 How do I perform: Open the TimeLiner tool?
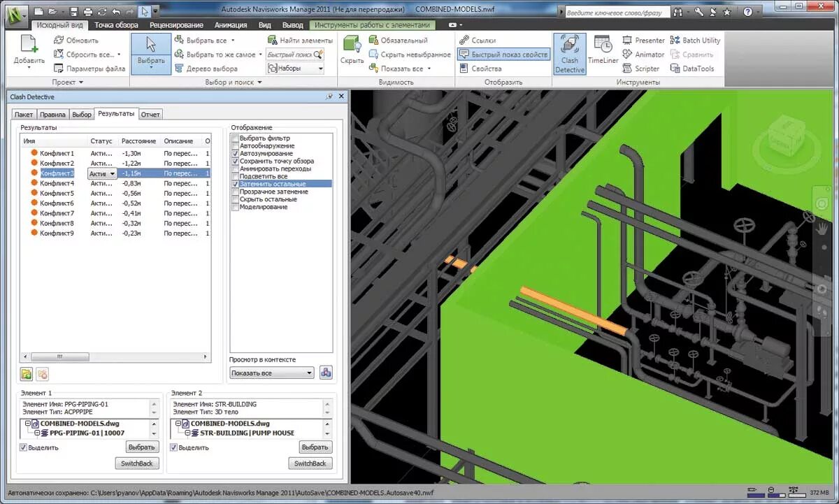click(603, 50)
